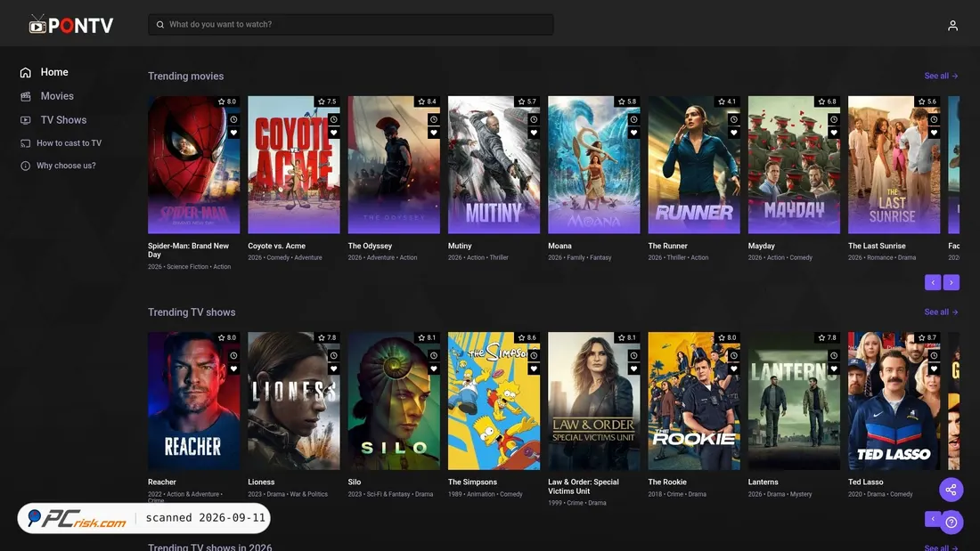Open the purple share floating button
This screenshot has height=551, width=980.
tap(951, 490)
